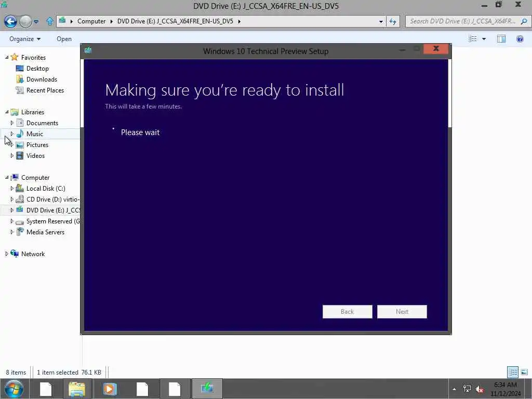This screenshot has height=399, width=532.
Task: Click the Back navigation arrow in Explorer
Action: point(10,21)
